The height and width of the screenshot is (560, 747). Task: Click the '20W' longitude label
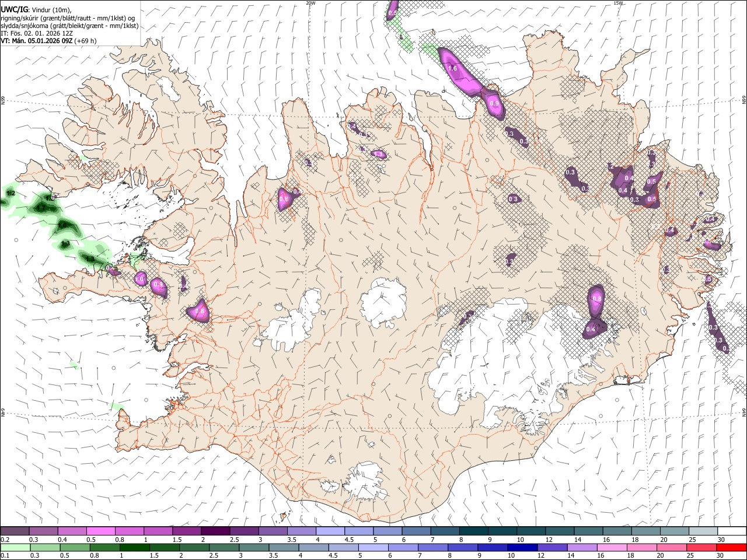coord(310,3)
